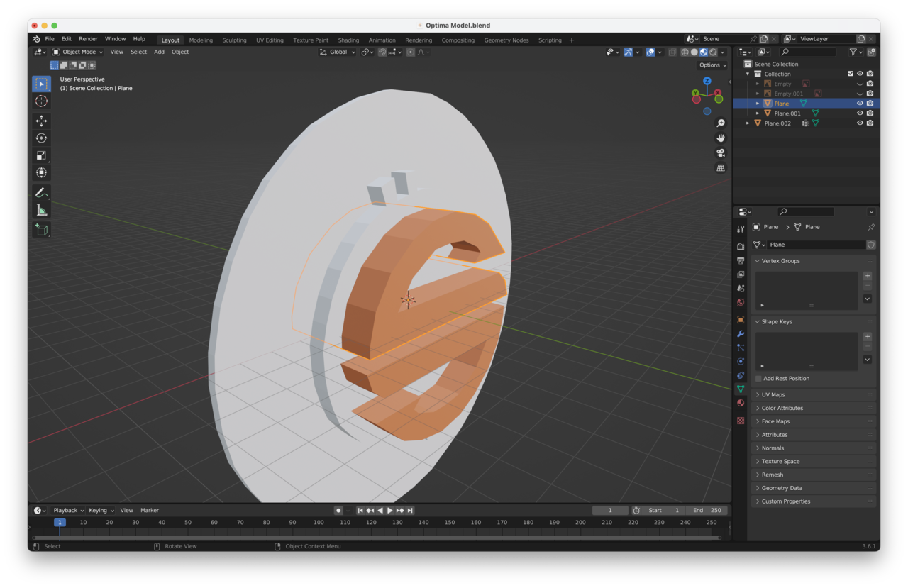Enable the Add Rest Position checkbox
Screen dimensions: 908x588
[x=758, y=379]
